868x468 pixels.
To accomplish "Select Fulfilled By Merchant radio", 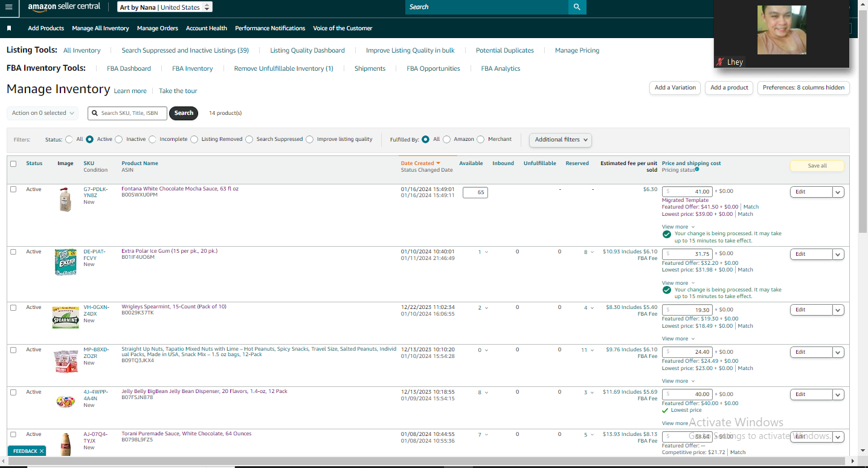I will coord(481,139).
